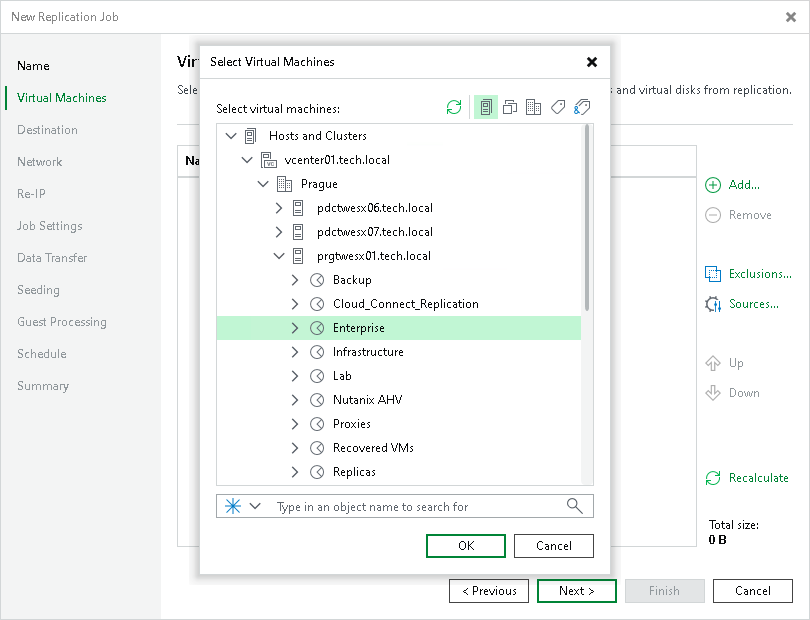
Task: Click the Exclusions icon next to its label
Action: click(x=714, y=273)
